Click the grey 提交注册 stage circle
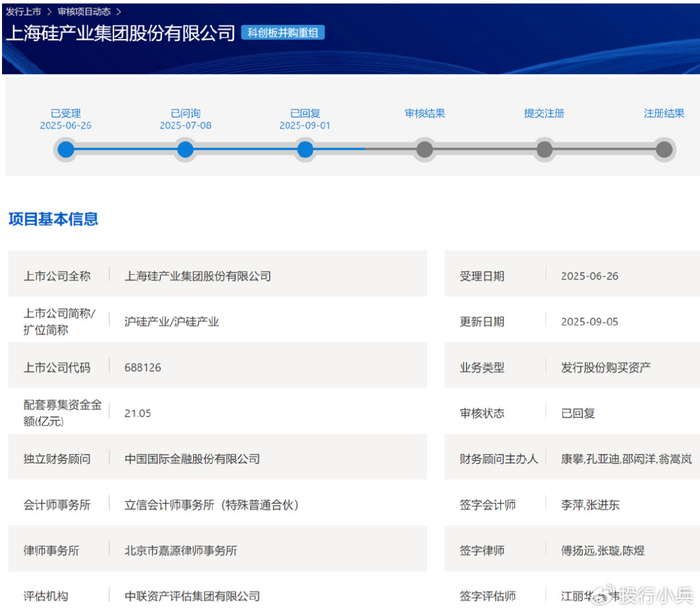Image resolution: width=700 pixels, height=612 pixels. pos(544,150)
